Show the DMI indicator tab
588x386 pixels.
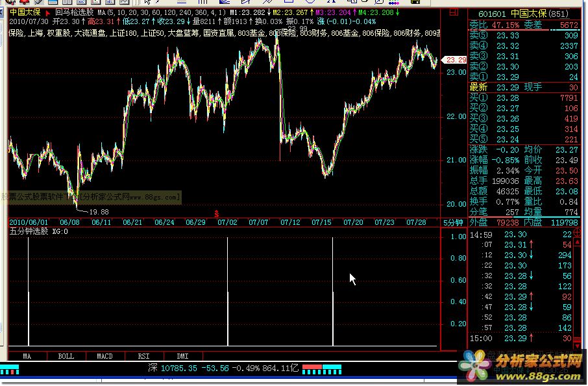tap(182, 356)
